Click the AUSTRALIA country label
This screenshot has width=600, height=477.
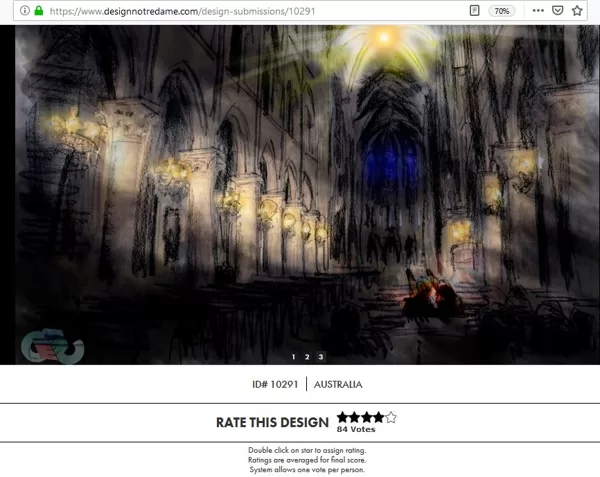[338, 384]
